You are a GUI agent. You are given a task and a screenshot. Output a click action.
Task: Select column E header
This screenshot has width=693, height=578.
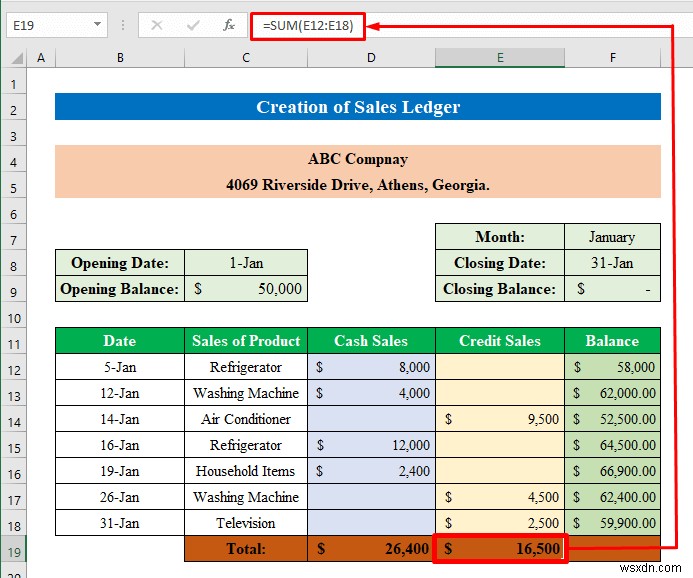click(x=500, y=58)
